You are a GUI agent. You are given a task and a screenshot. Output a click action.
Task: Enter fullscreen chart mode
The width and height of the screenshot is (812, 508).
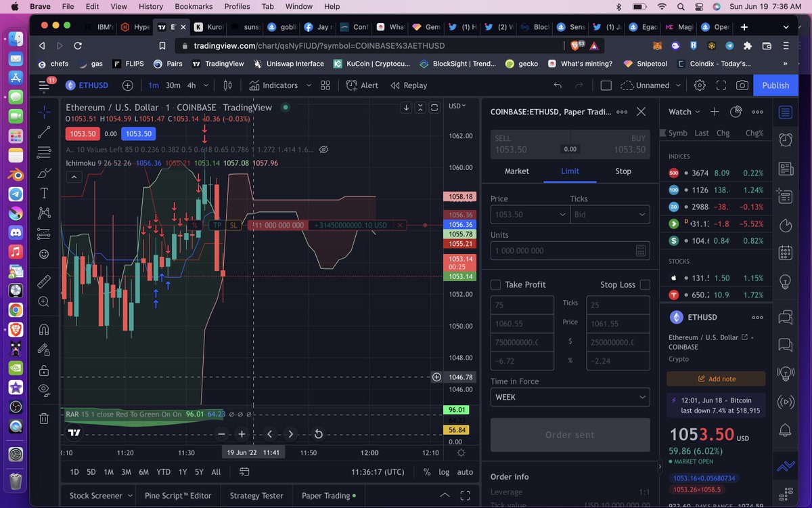[x=721, y=85]
